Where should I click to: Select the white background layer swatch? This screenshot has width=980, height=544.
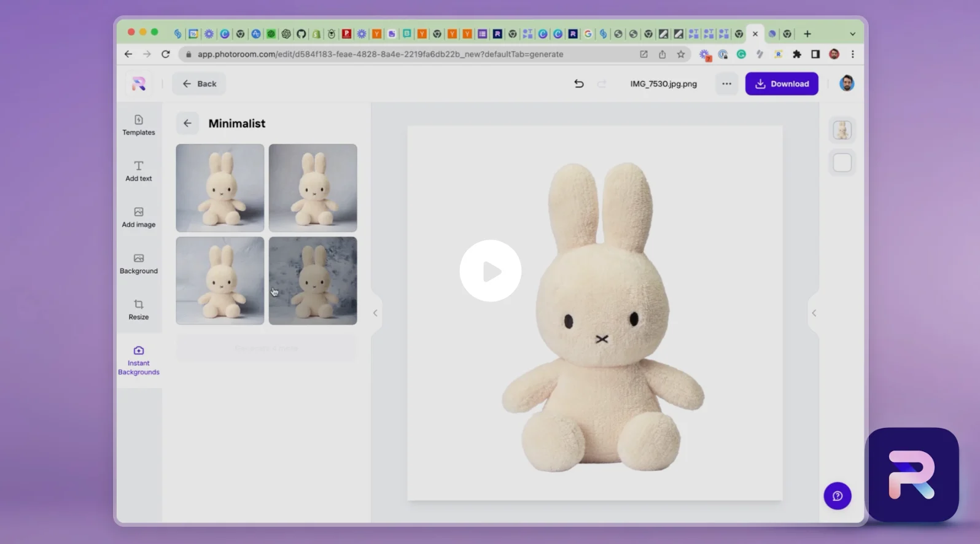842,163
